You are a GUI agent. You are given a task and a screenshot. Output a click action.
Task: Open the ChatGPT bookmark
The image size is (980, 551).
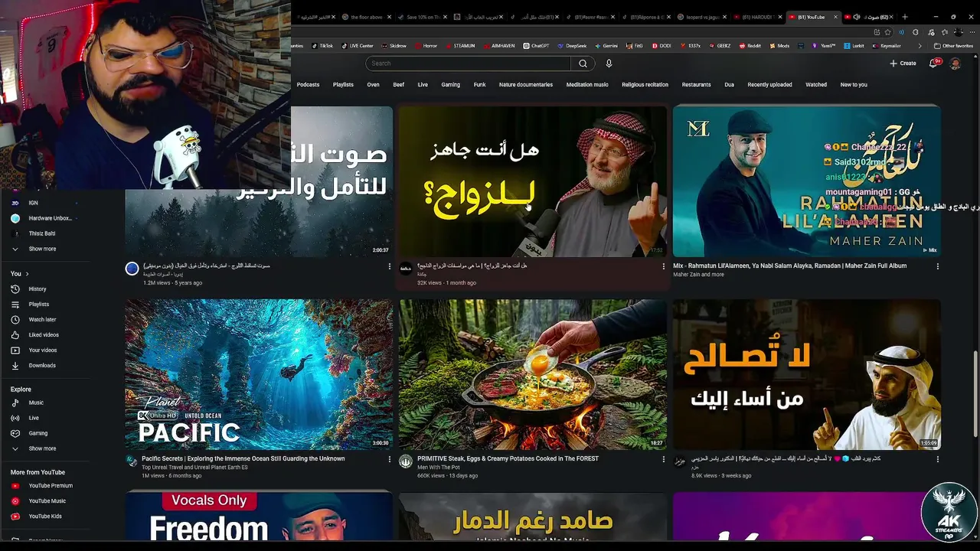537,46
